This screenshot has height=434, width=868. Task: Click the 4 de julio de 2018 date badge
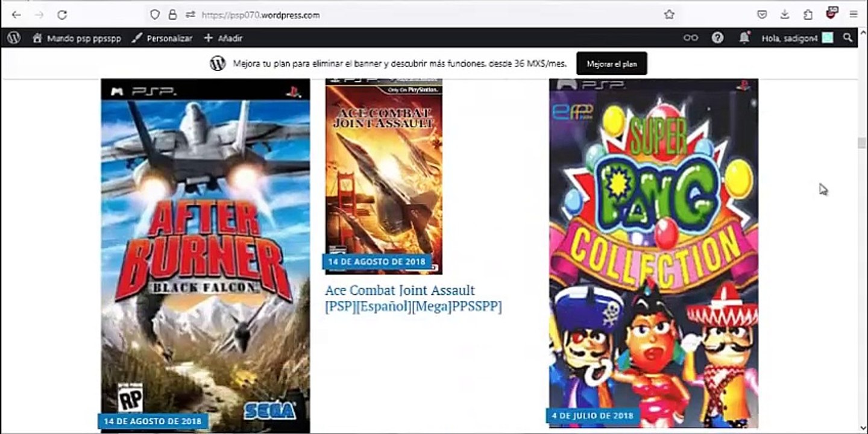pyautogui.click(x=593, y=416)
